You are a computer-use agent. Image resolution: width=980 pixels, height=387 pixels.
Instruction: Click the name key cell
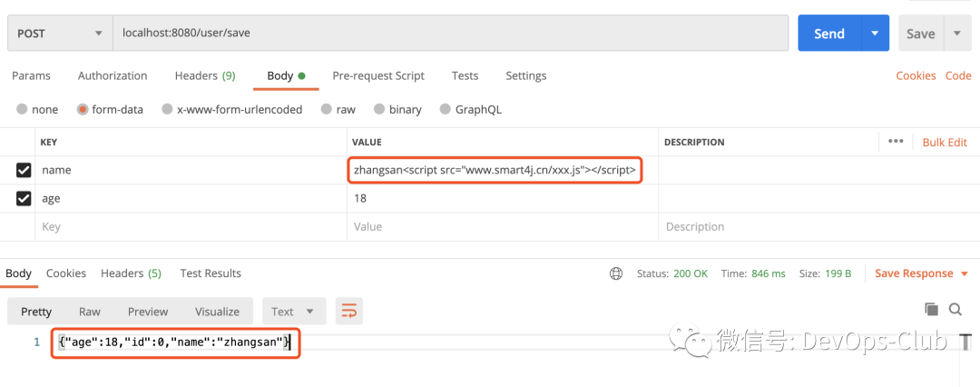pos(191,170)
